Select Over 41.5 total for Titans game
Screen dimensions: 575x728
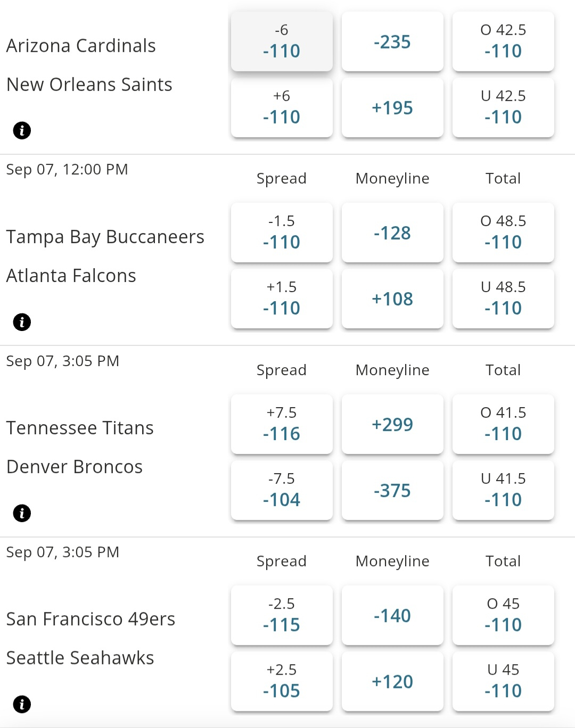coord(503,424)
